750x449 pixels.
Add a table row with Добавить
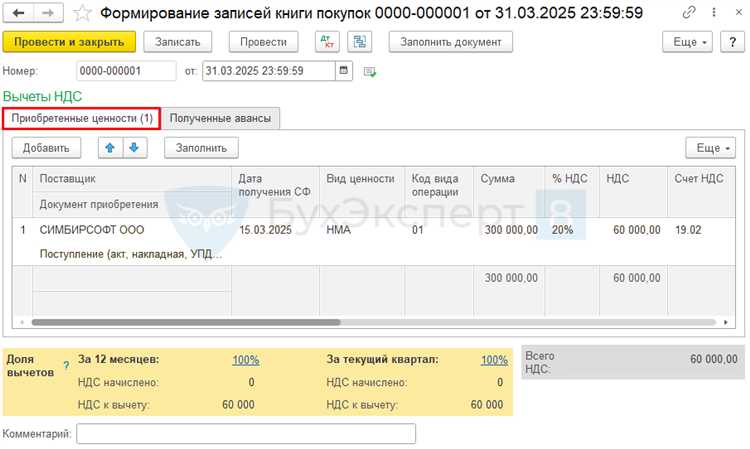pos(46,148)
